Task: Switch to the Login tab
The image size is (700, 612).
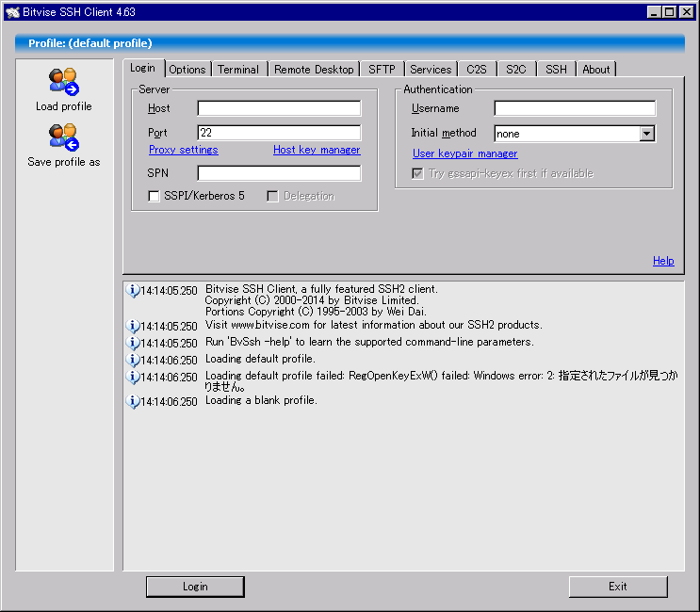Action: (x=143, y=68)
